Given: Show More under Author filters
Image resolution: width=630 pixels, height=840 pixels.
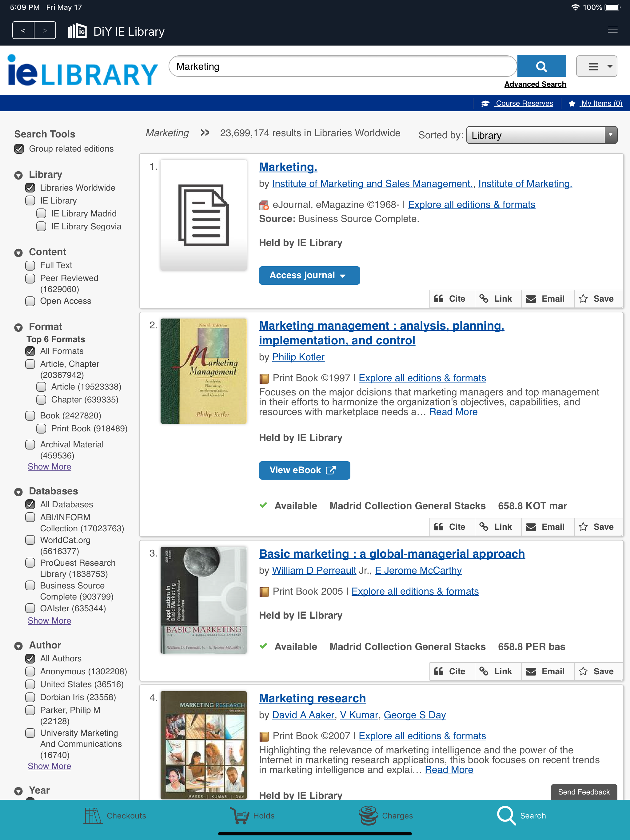Looking at the screenshot, I should (50, 766).
